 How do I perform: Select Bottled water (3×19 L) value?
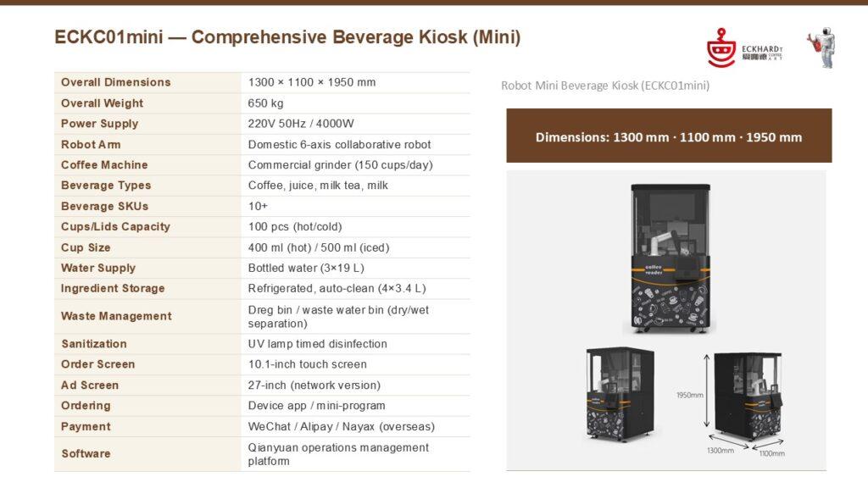pyautogui.click(x=306, y=268)
